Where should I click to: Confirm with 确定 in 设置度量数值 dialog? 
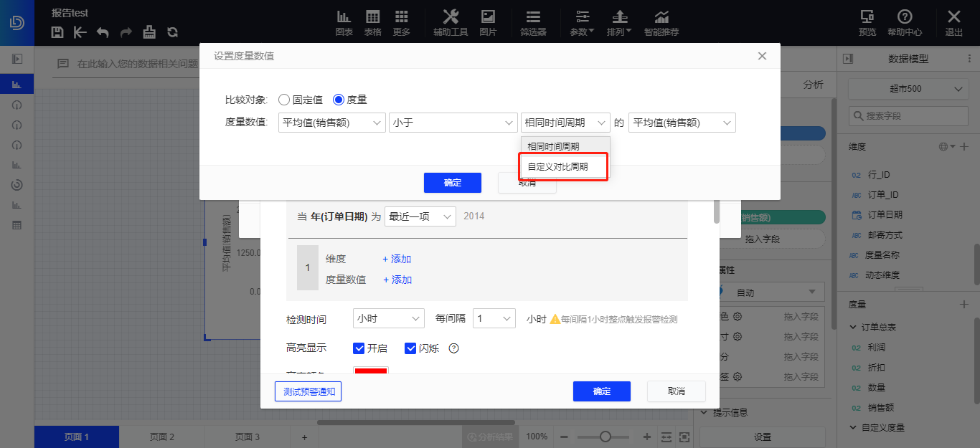tap(453, 183)
